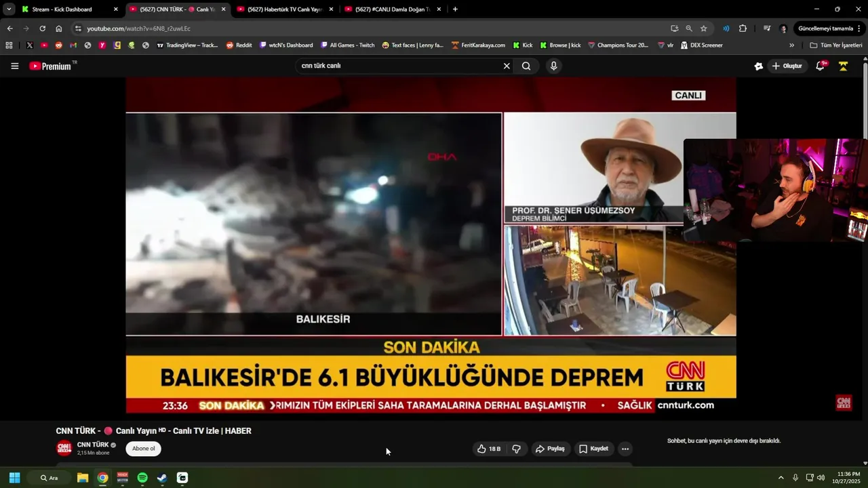
Task: Open YouTube account avatar menu
Action: click(x=843, y=66)
